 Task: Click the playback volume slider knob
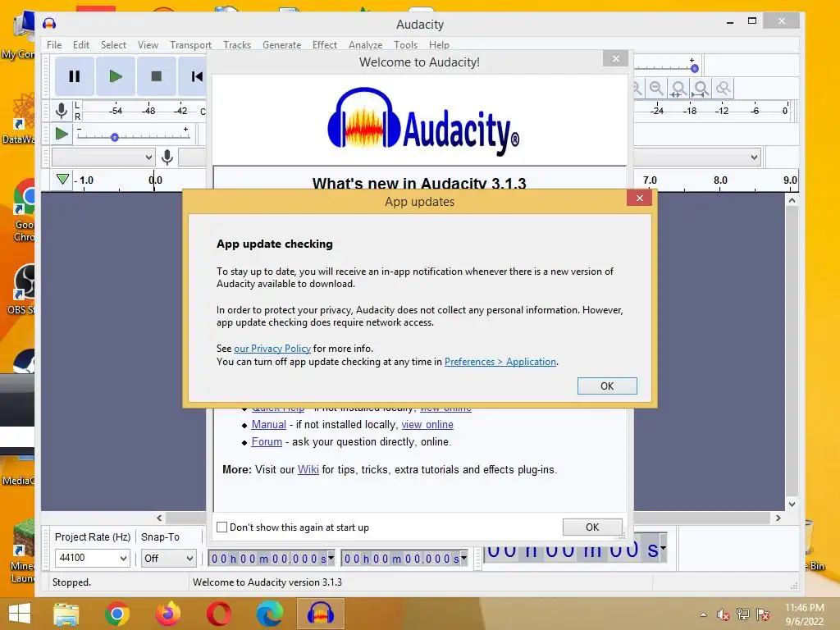point(694,69)
